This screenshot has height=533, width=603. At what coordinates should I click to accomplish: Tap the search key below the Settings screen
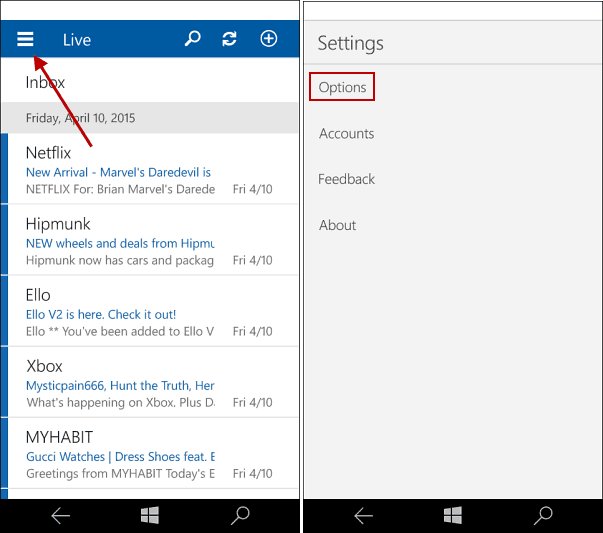coord(543,515)
